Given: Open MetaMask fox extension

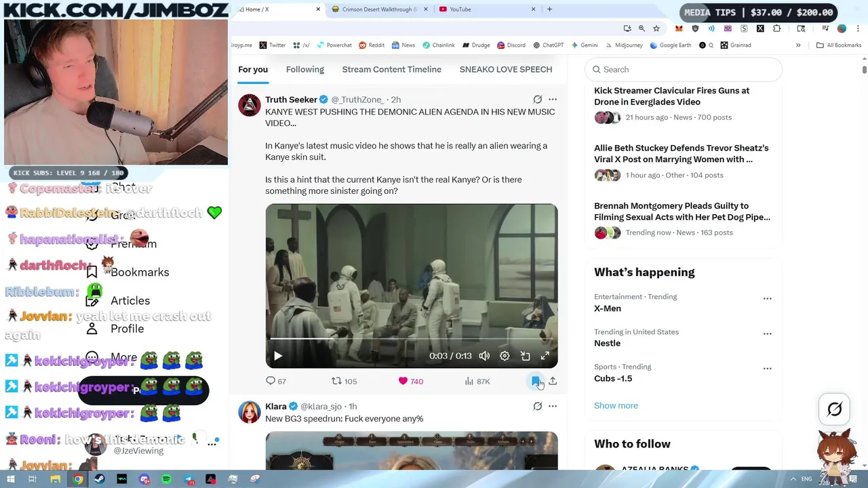Looking at the screenshot, I should click(x=679, y=28).
